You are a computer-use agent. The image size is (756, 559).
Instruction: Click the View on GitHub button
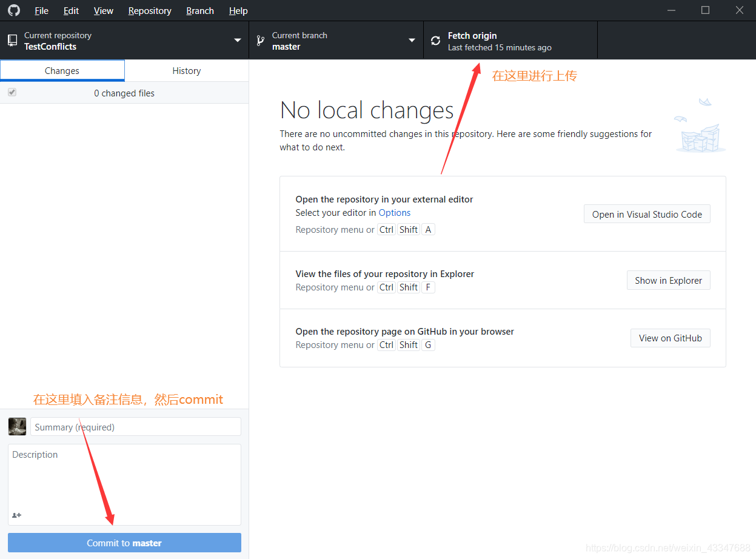pos(670,338)
